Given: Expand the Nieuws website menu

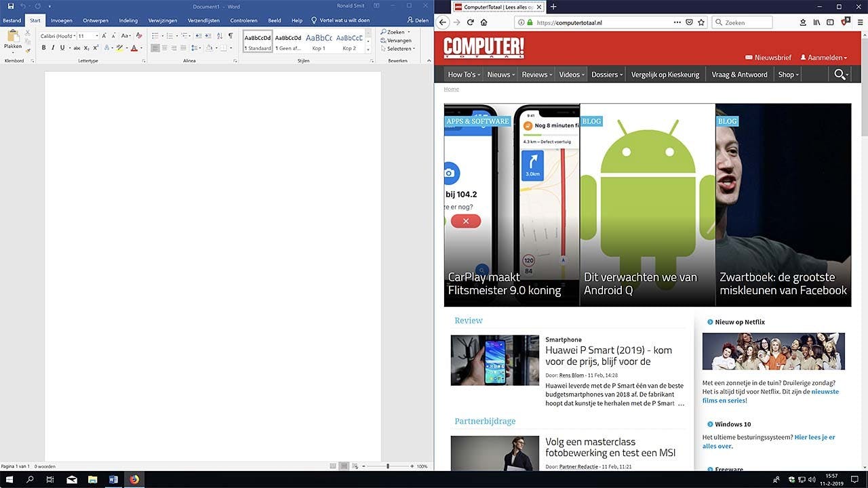Looking at the screenshot, I should 501,75.
